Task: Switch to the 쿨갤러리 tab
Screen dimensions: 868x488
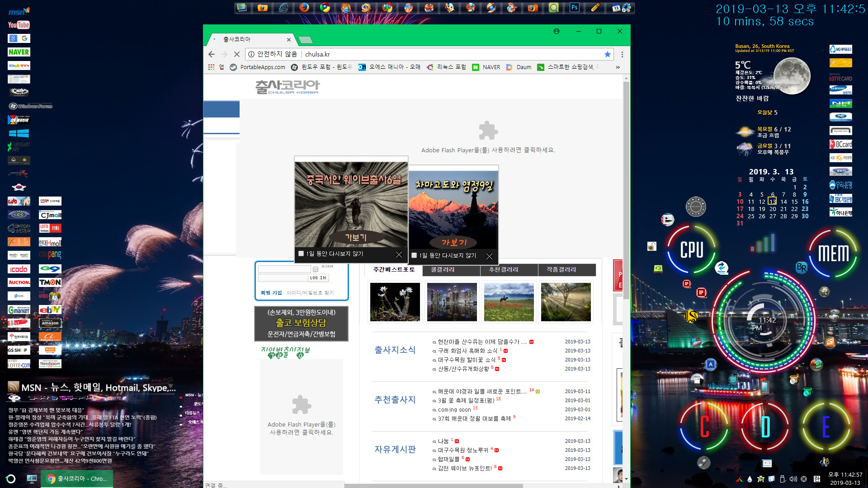Action: click(452, 270)
